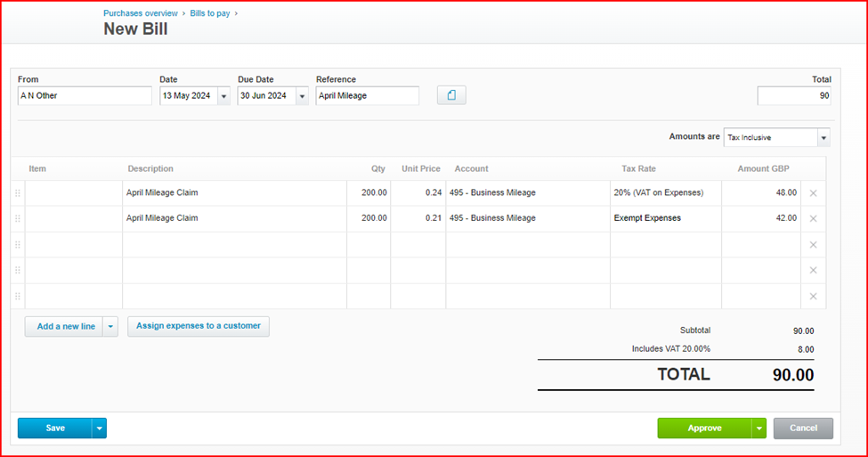868x457 pixels.
Task: Go to Bills to pay breadcrumb
Action: (x=210, y=13)
